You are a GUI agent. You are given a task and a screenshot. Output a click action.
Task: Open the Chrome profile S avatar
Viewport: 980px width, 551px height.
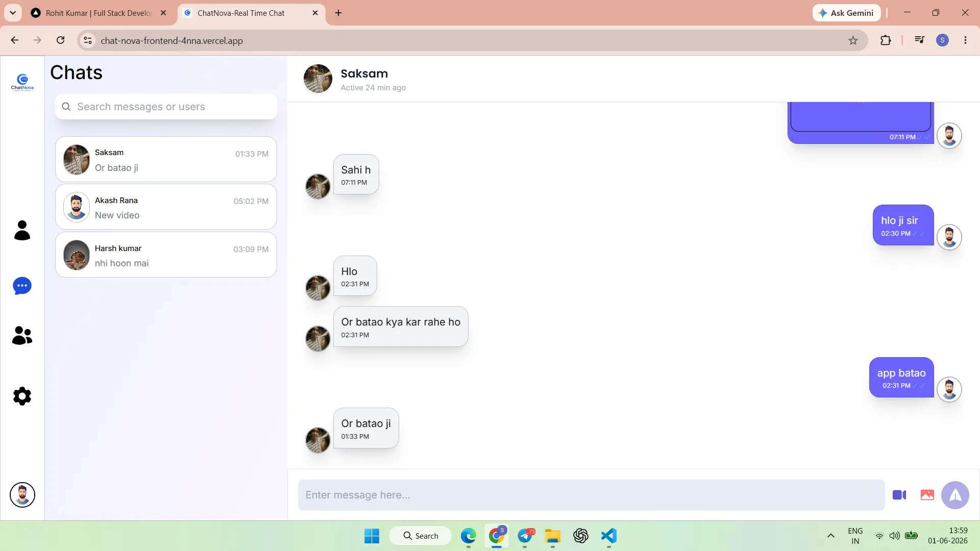[942, 40]
